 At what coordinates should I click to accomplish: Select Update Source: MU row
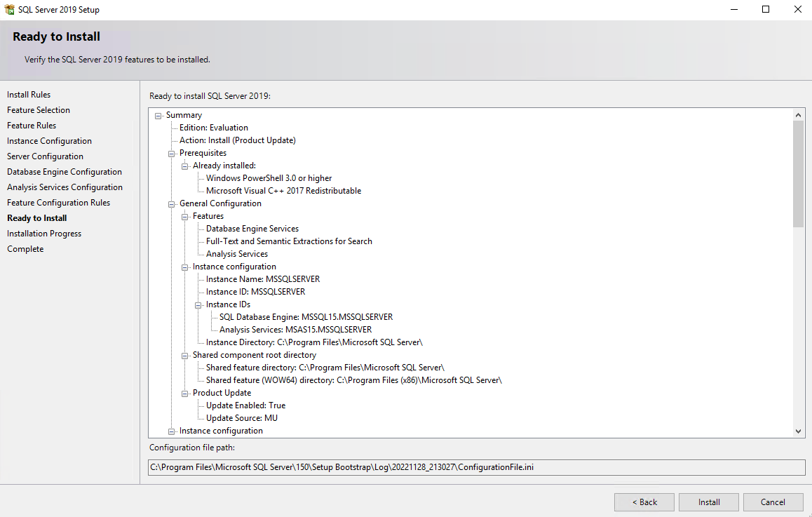coord(242,418)
